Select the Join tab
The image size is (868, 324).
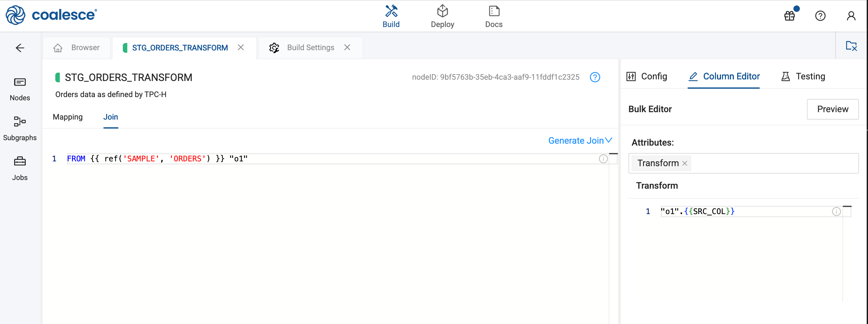(x=111, y=117)
